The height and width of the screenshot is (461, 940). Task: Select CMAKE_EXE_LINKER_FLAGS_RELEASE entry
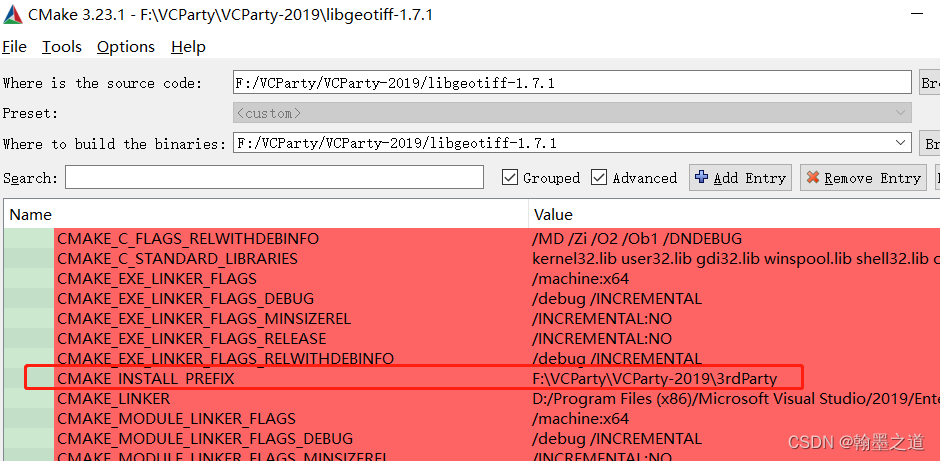click(192, 339)
